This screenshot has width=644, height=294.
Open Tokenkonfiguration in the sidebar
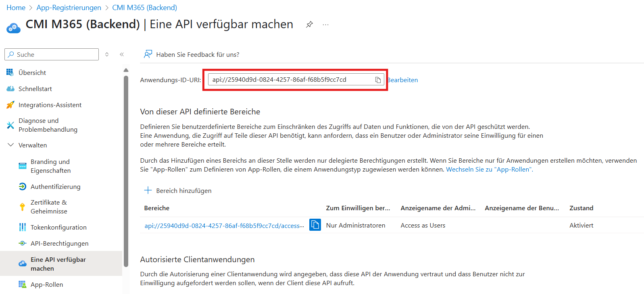coord(58,227)
